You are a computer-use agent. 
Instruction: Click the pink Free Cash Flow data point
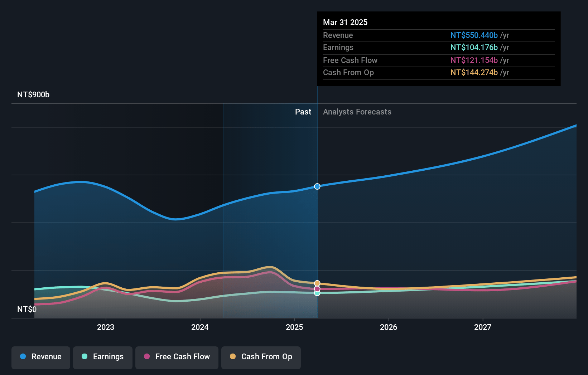(x=317, y=289)
